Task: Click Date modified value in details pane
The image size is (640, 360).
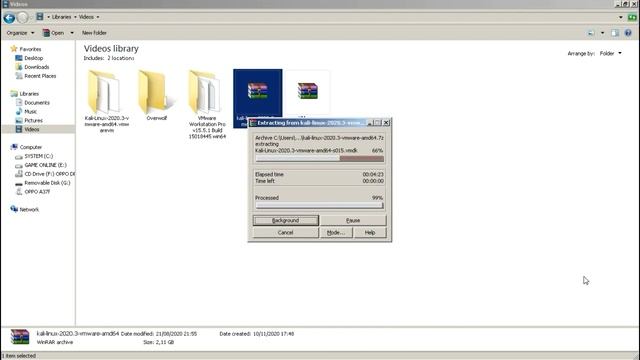Action: pyautogui.click(x=176, y=334)
